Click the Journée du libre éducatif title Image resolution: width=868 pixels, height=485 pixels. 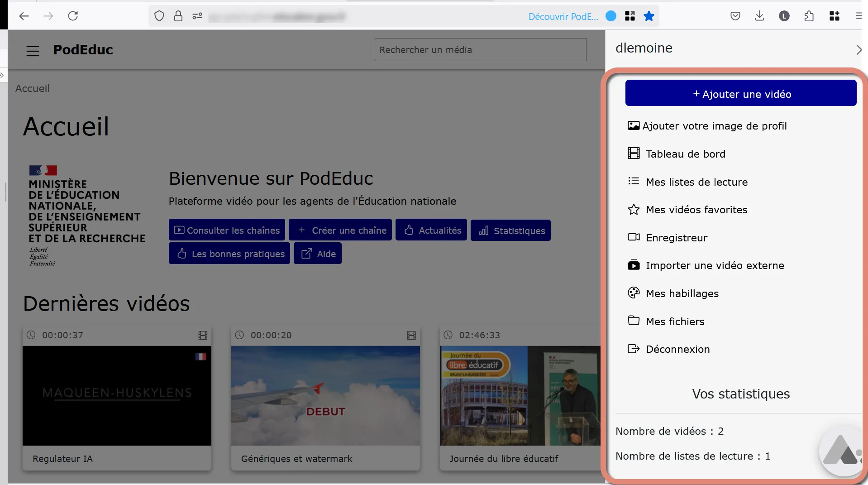click(504, 459)
